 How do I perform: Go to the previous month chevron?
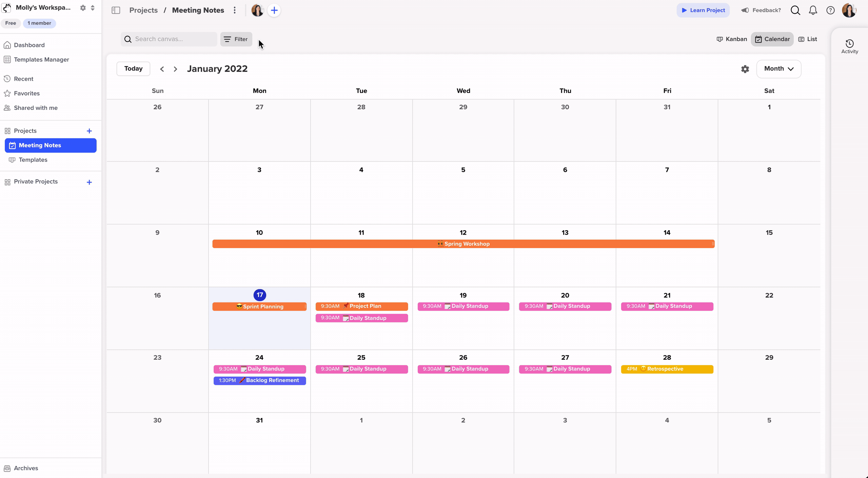click(x=162, y=69)
